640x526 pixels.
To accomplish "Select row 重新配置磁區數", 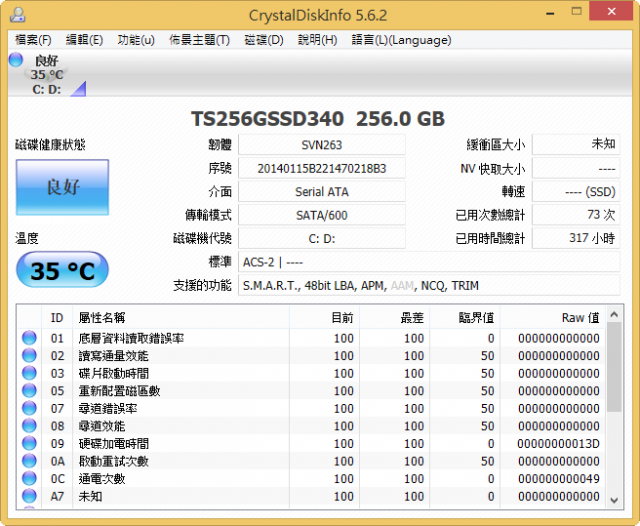I will point(312,391).
